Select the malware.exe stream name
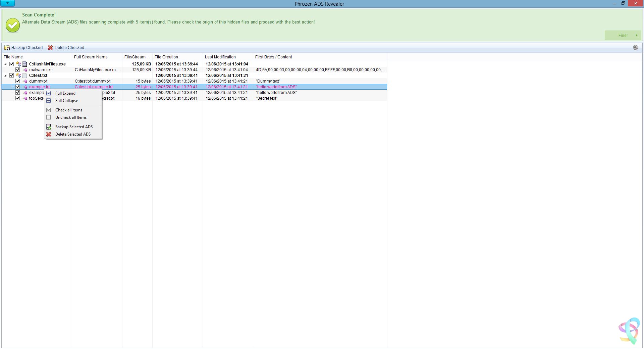The image size is (644, 349). click(x=41, y=70)
